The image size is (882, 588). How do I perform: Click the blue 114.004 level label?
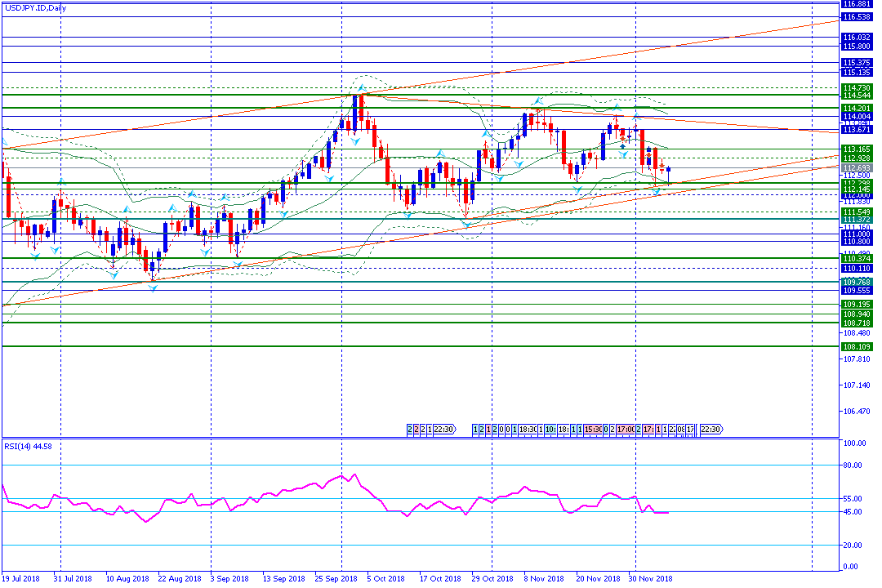coord(856,117)
